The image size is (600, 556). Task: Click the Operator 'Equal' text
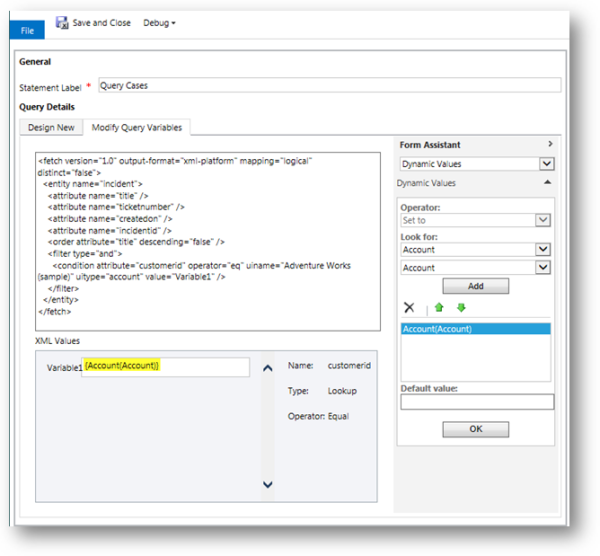[338, 416]
